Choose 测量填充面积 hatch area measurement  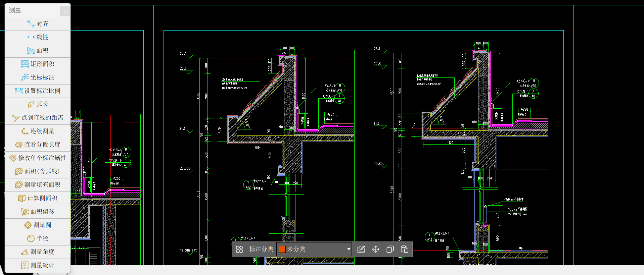pyautogui.click(x=38, y=185)
